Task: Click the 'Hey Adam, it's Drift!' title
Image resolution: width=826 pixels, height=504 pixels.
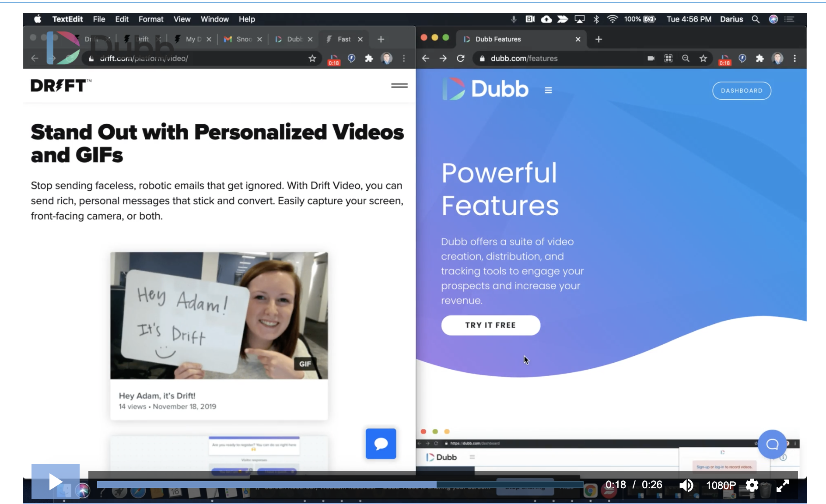Action: pos(157,395)
